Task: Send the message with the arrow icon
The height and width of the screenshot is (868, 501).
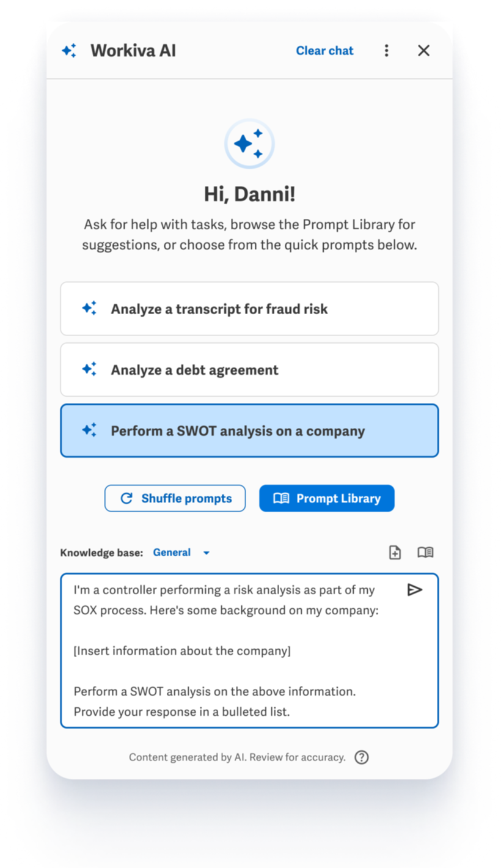Action: click(415, 590)
